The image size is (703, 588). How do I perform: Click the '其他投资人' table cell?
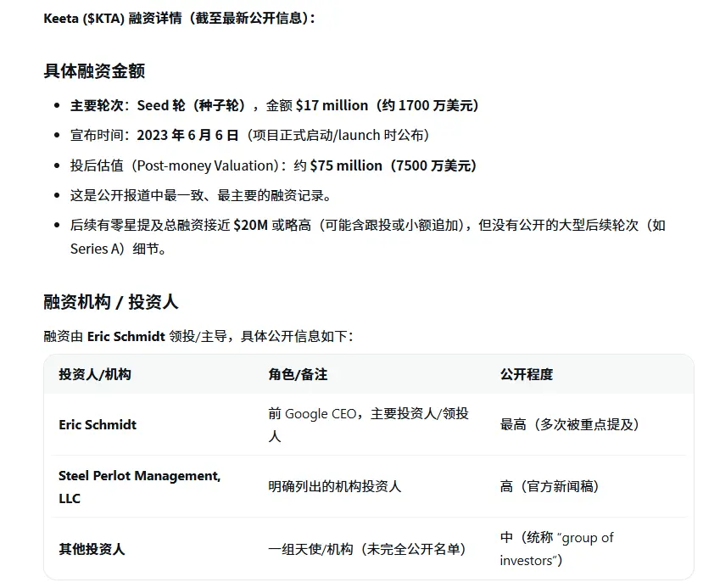pyautogui.click(x=92, y=549)
